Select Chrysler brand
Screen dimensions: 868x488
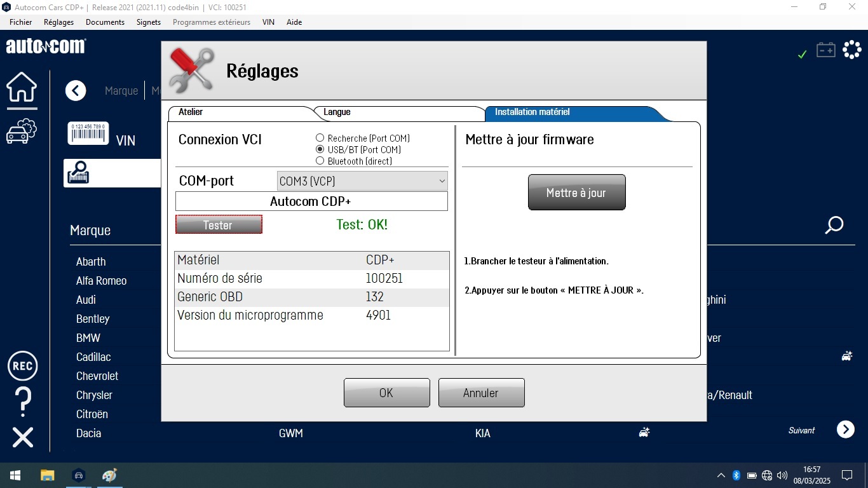[x=94, y=395]
